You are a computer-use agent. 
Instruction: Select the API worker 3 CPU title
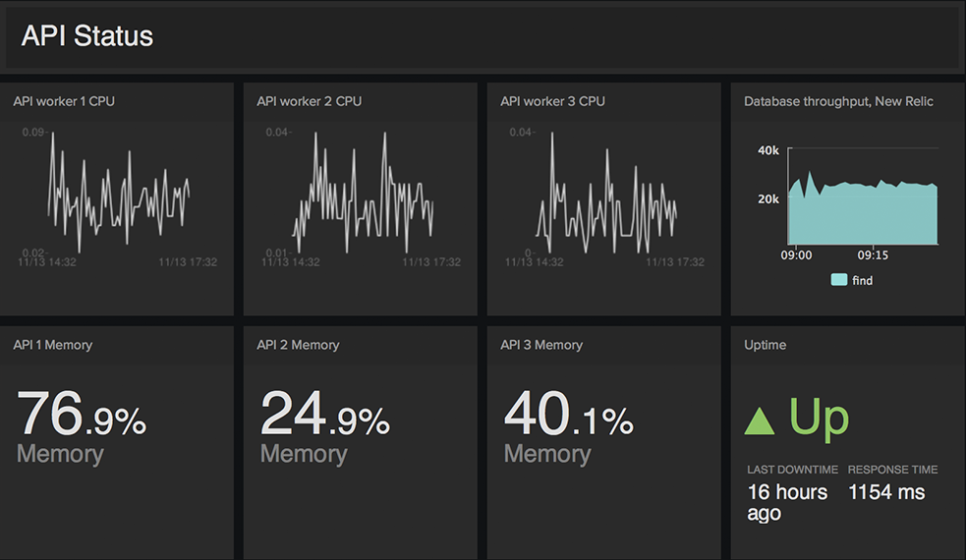coord(552,101)
